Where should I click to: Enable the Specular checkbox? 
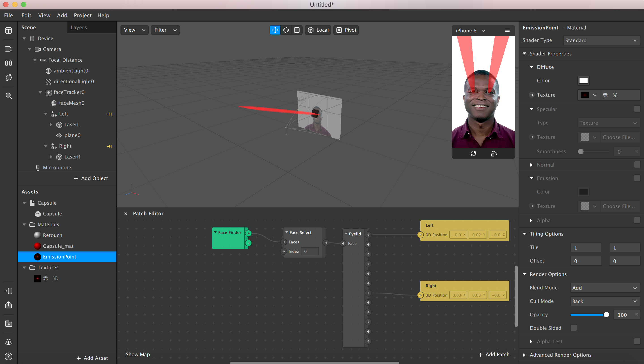637,109
